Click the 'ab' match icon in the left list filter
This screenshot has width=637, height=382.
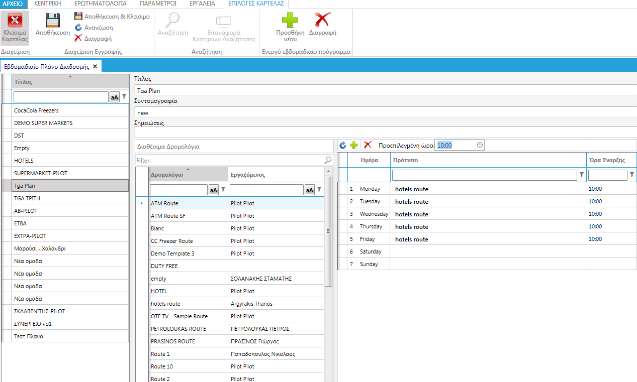[115, 97]
